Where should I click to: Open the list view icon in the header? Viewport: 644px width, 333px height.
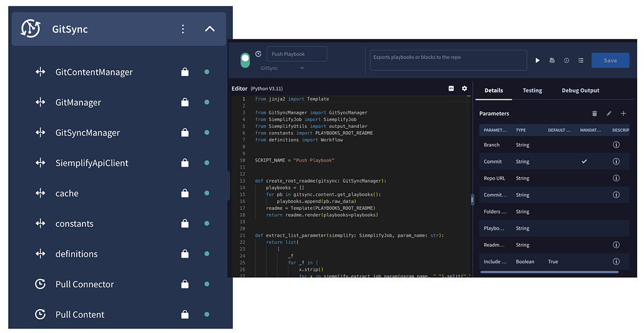click(580, 60)
